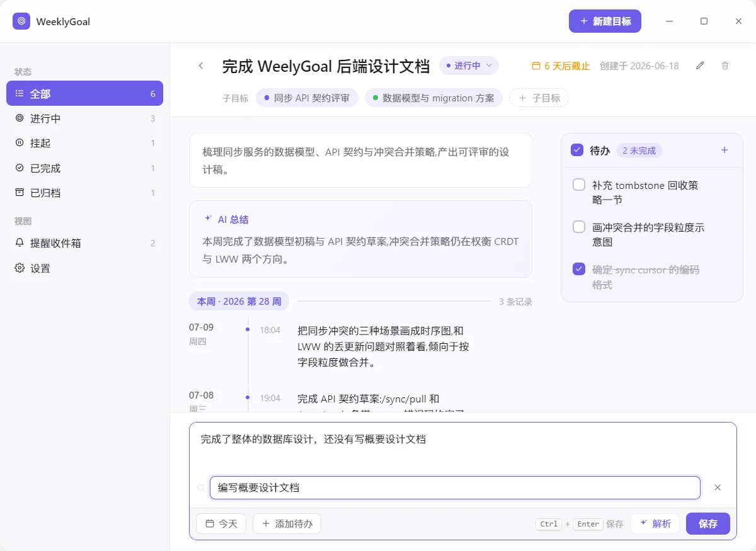
Task: Click the goal title 完成 WeelyGoal 后端设计文档
Action: pyautogui.click(x=326, y=65)
